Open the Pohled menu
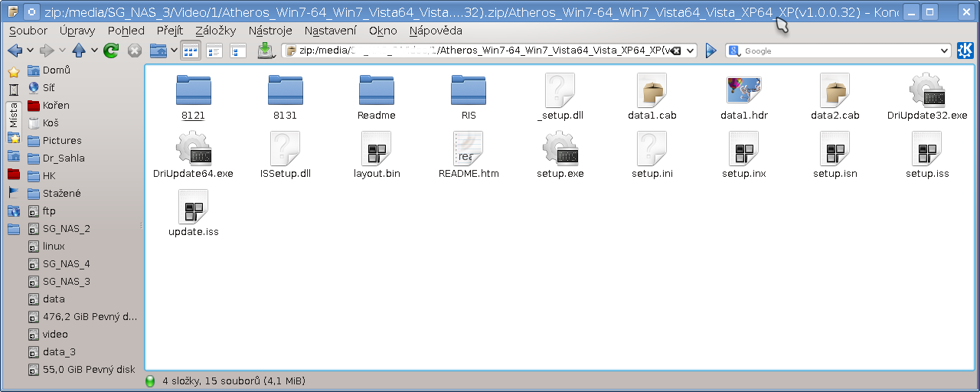The width and height of the screenshot is (980, 392). pyautogui.click(x=126, y=31)
